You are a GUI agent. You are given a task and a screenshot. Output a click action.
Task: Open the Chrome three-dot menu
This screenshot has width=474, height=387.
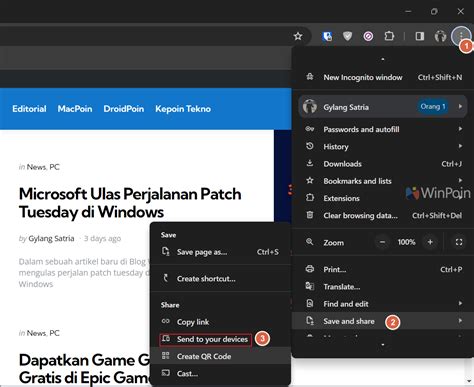(x=461, y=35)
